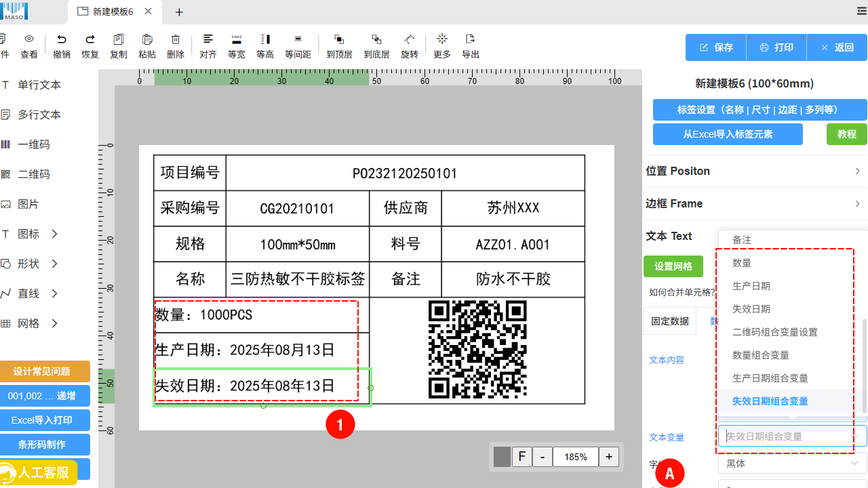This screenshot has height=488, width=868.
Task: Click the 185% zoom field
Action: (576, 457)
